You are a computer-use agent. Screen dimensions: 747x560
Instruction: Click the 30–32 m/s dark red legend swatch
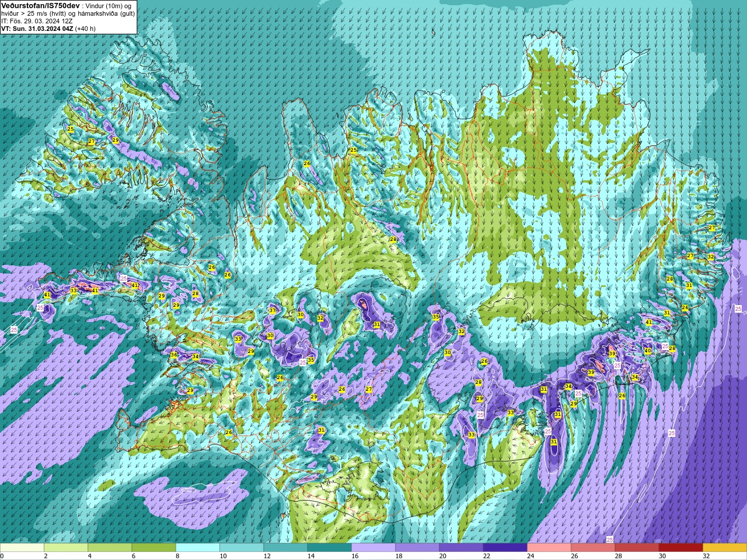[680, 548]
